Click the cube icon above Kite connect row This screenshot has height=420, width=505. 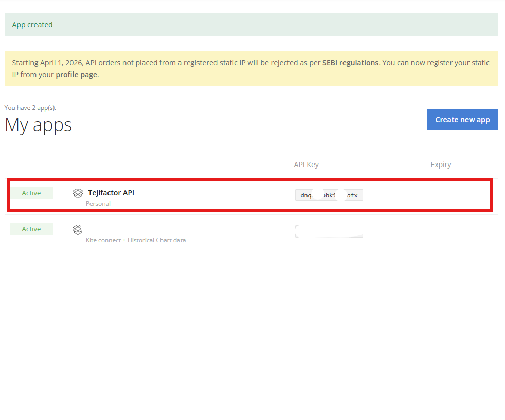(77, 230)
